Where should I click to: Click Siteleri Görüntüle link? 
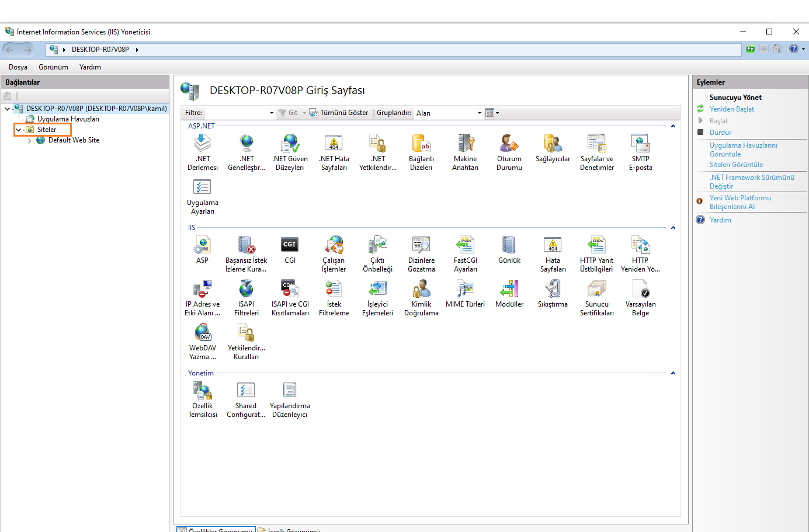pyautogui.click(x=736, y=165)
